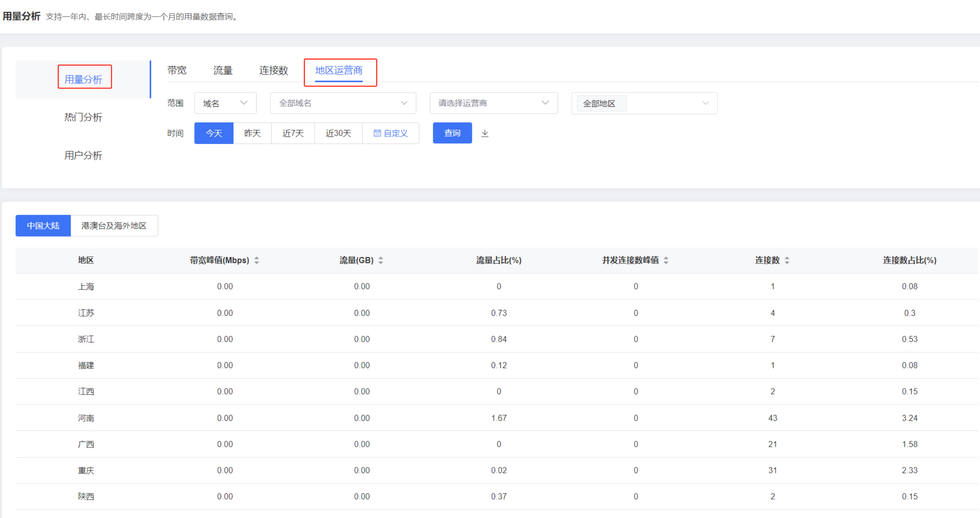Select the 近30天 time range
Screen dimensions: 980x518
coord(338,133)
